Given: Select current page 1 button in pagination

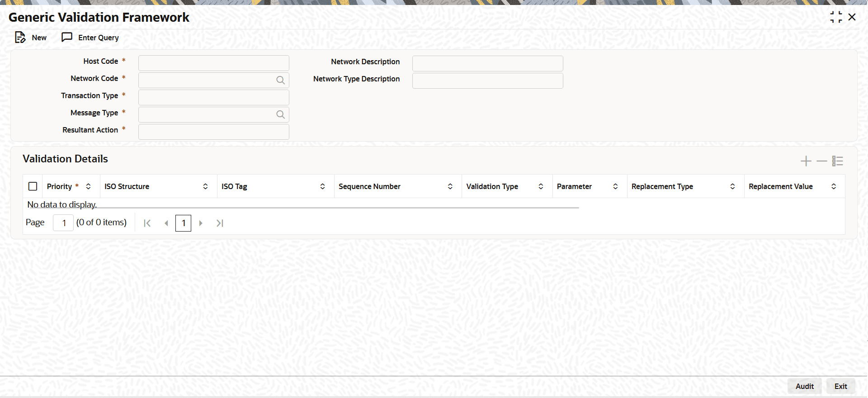Looking at the screenshot, I should [183, 223].
